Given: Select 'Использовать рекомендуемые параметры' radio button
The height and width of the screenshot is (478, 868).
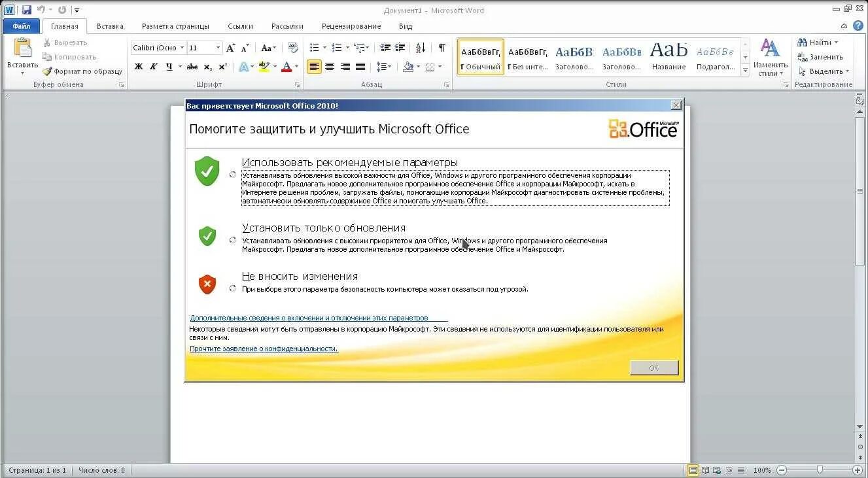Looking at the screenshot, I should tap(233, 175).
